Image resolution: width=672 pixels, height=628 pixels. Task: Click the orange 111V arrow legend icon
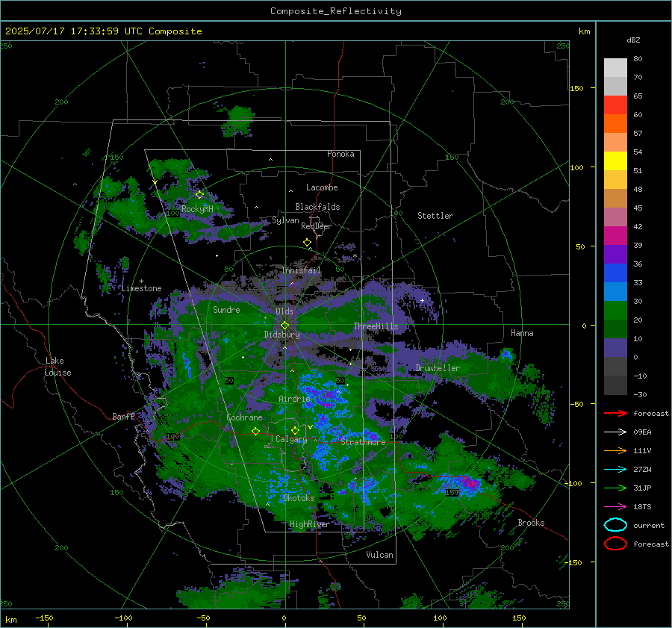(x=615, y=450)
